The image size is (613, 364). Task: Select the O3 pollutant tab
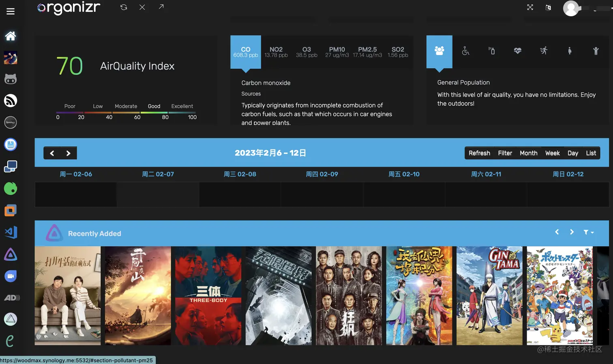point(306,52)
